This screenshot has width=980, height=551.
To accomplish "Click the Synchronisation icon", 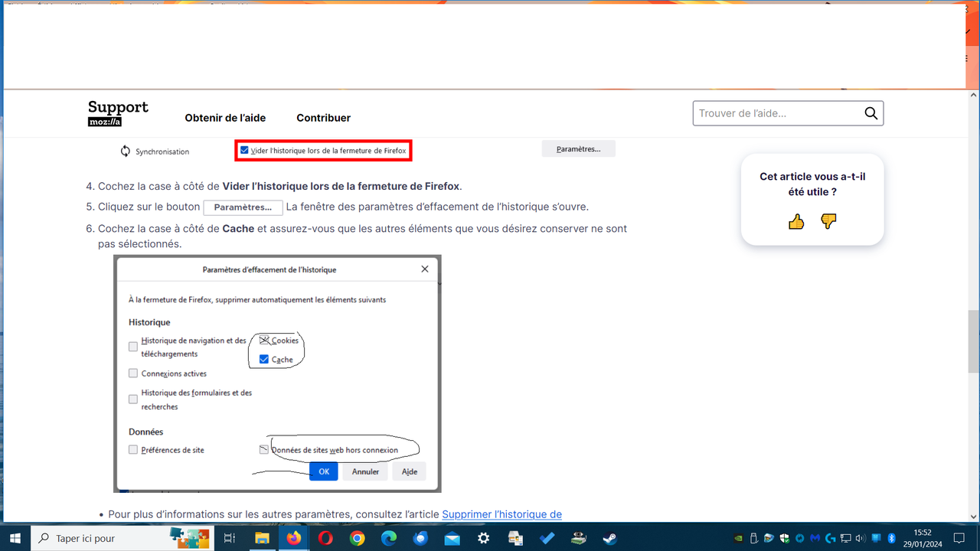I will [125, 151].
